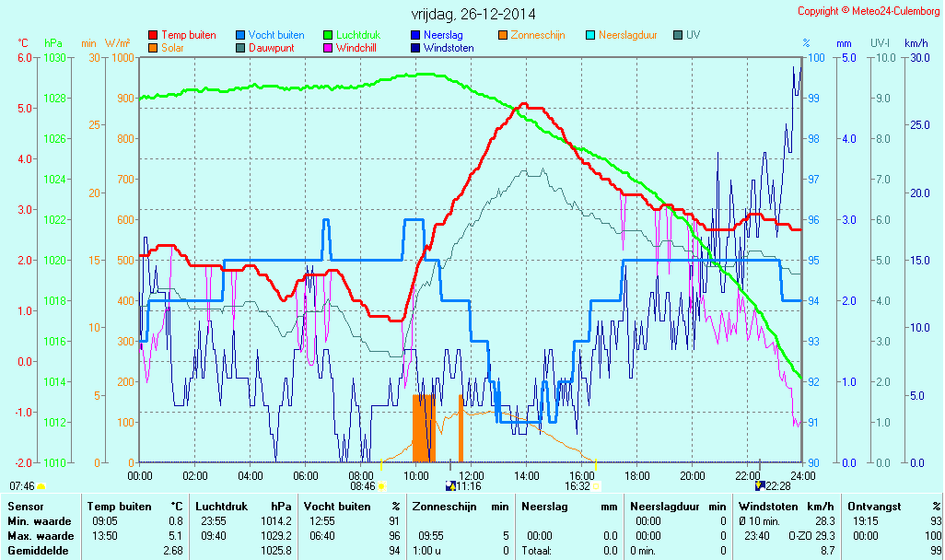
Task: Click the orange Solar legend square
Action: coord(153,48)
